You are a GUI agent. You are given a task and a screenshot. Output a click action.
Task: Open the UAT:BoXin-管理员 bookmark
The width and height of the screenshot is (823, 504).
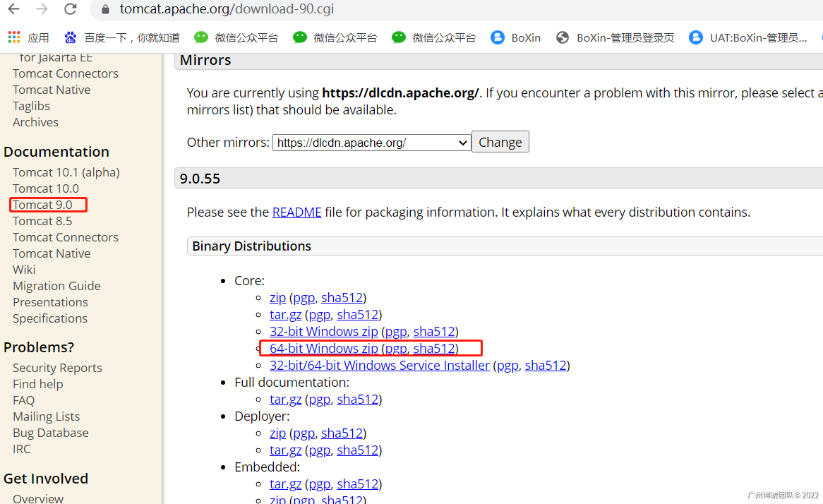pos(748,38)
